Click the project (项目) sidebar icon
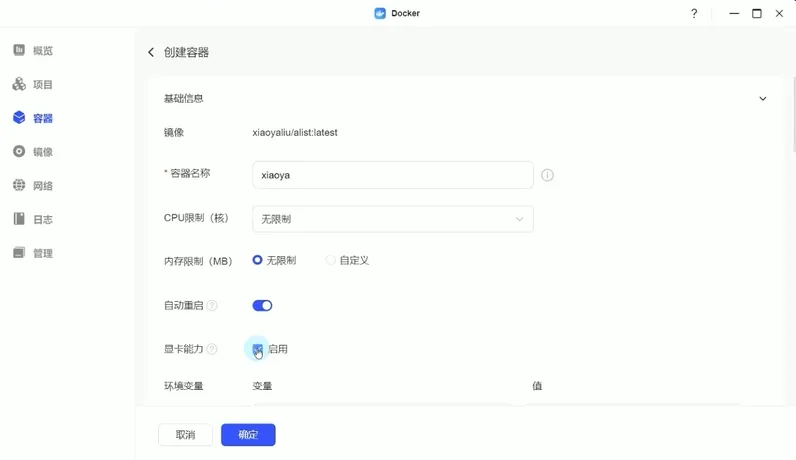 click(19, 84)
